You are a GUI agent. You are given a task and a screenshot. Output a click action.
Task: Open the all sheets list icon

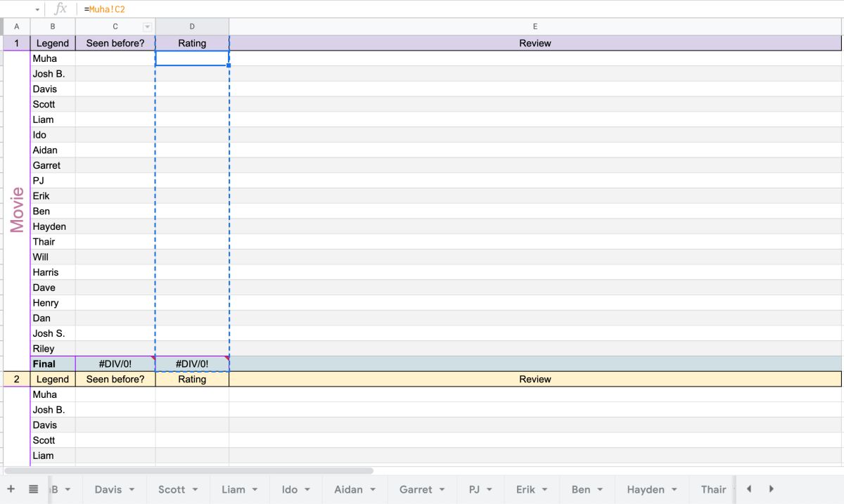tap(33, 489)
